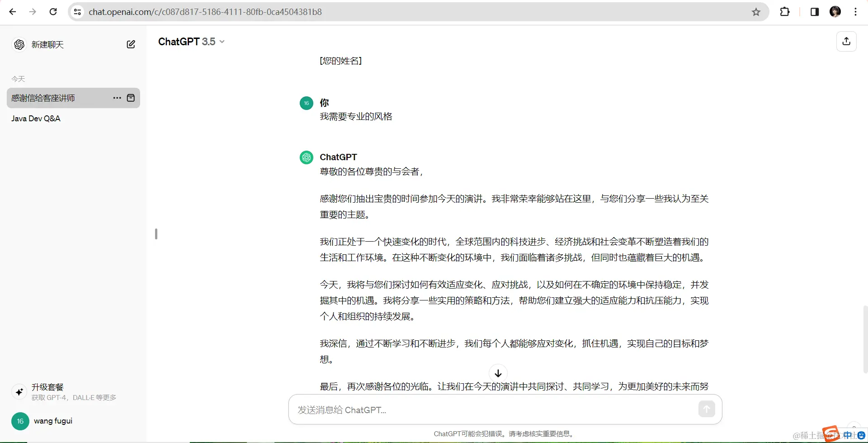Click the 新建聊天 label

[x=47, y=45]
